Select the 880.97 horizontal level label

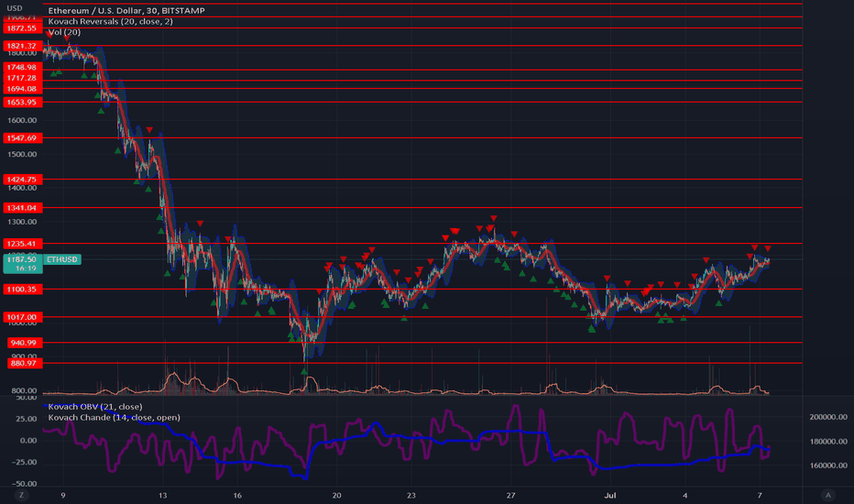[x=24, y=363]
